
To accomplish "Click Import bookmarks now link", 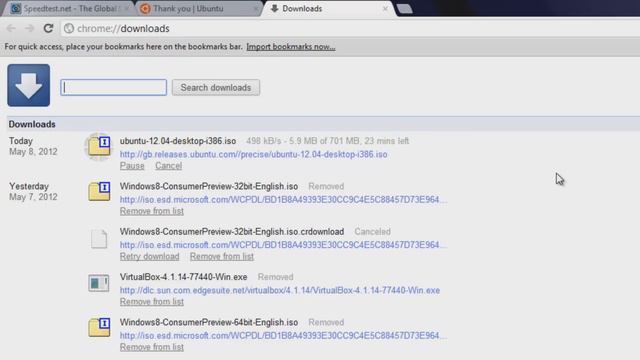I will click(291, 47).
